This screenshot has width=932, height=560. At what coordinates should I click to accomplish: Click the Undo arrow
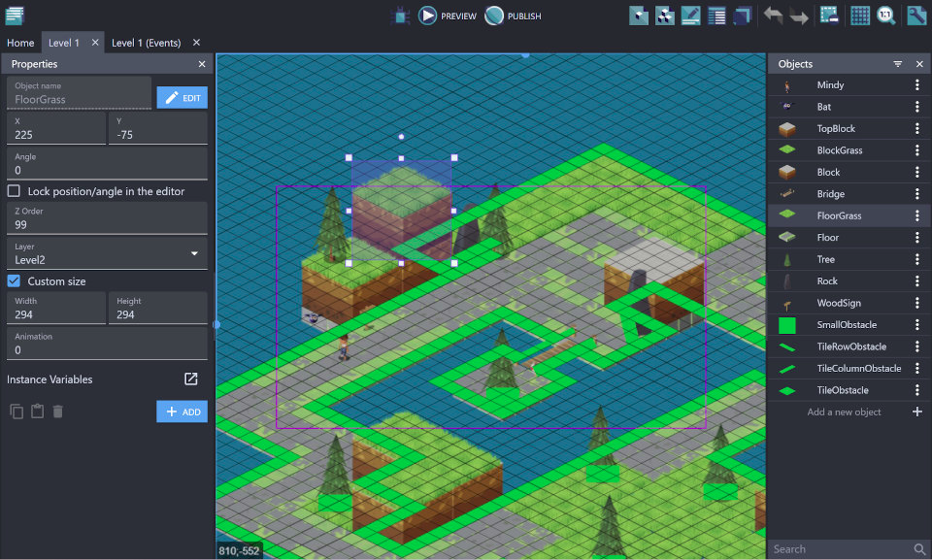point(773,16)
